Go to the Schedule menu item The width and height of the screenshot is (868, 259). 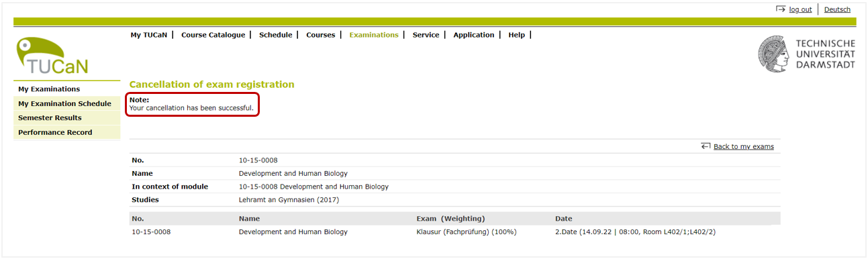[x=275, y=35]
